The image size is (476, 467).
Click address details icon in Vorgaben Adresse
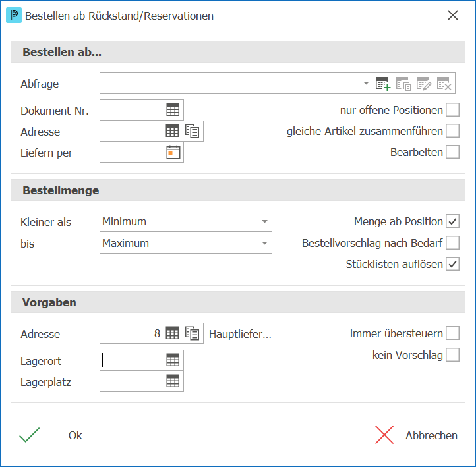192,333
